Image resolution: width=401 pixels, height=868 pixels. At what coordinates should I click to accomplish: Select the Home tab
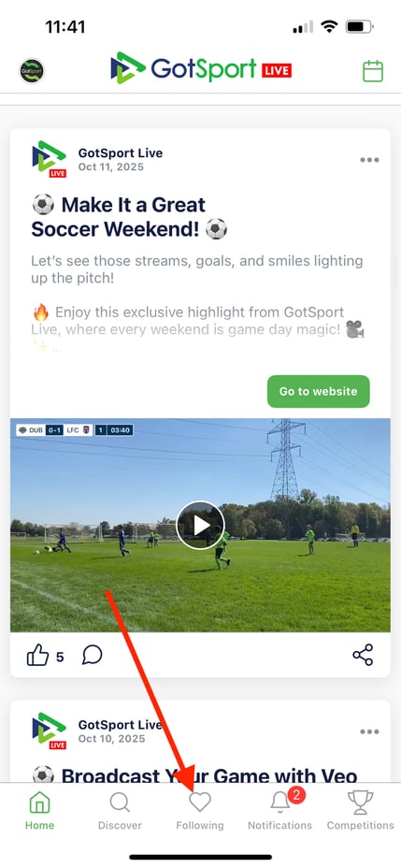pyautogui.click(x=40, y=810)
